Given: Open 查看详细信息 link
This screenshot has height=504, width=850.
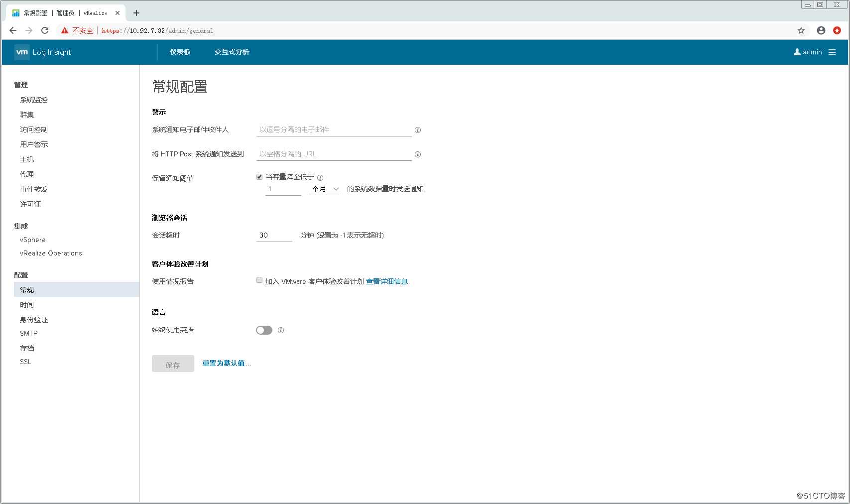Looking at the screenshot, I should 387,281.
